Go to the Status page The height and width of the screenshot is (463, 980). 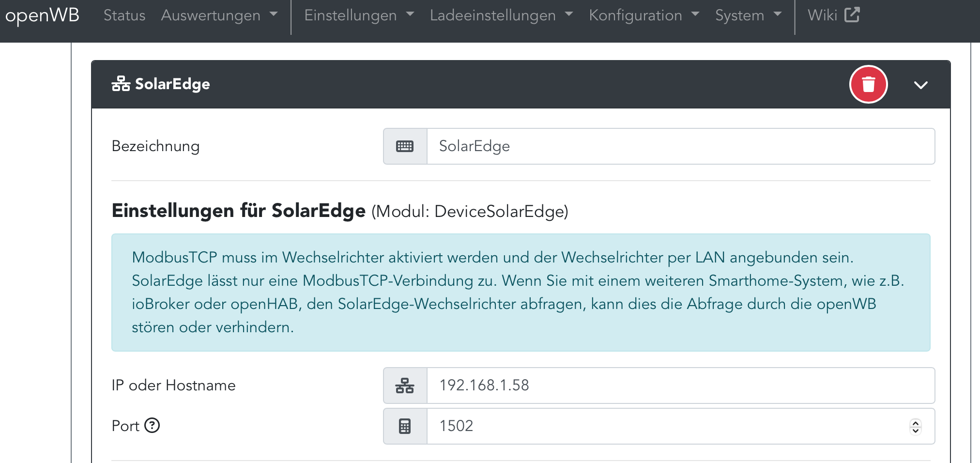pos(124,15)
